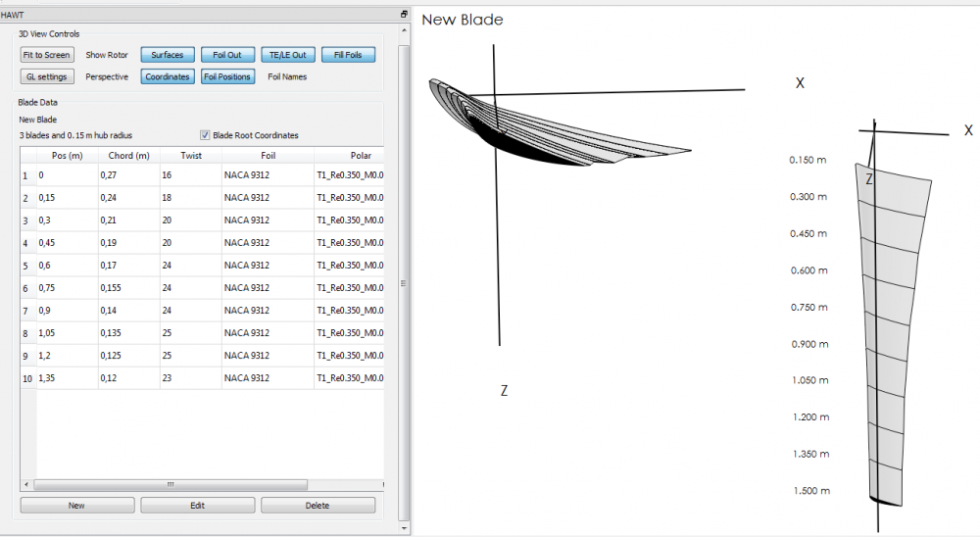Select row 5 in the blade table
The width and height of the screenshot is (980, 537).
pyautogui.click(x=25, y=266)
